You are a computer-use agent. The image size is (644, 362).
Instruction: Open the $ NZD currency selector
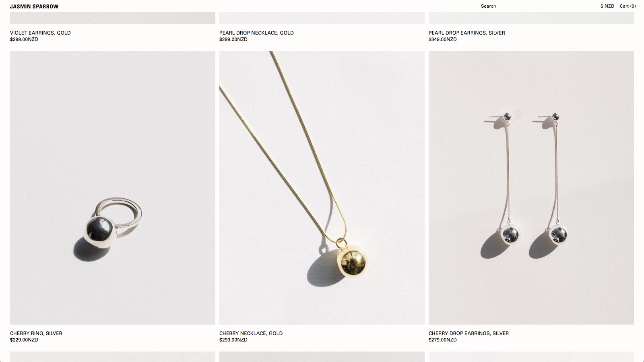[x=607, y=6]
